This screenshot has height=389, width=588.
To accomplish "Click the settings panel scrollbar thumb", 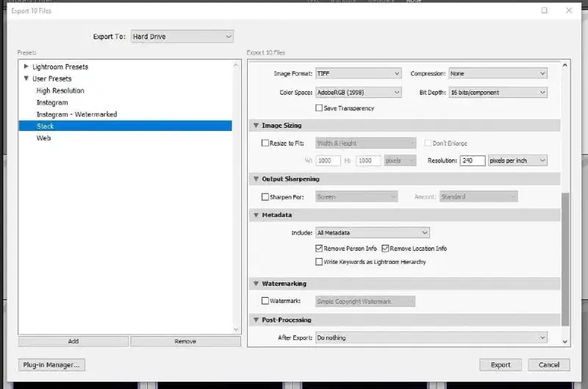I will point(565,259).
